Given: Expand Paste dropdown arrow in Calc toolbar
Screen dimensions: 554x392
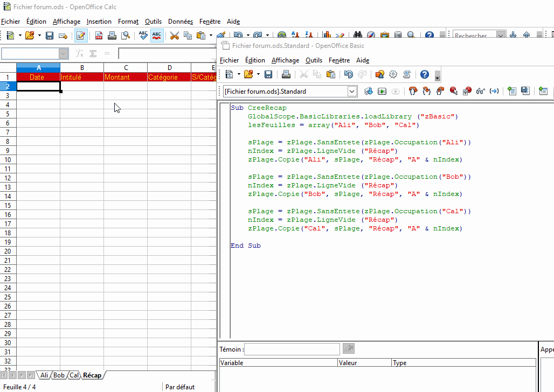Looking at the screenshot, I should click(x=211, y=36).
